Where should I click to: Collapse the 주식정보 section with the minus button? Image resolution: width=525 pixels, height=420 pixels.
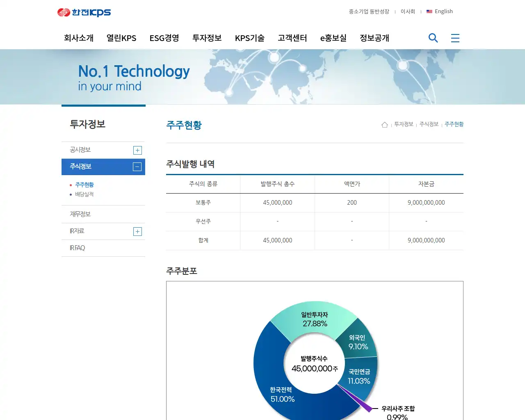pyautogui.click(x=137, y=167)
